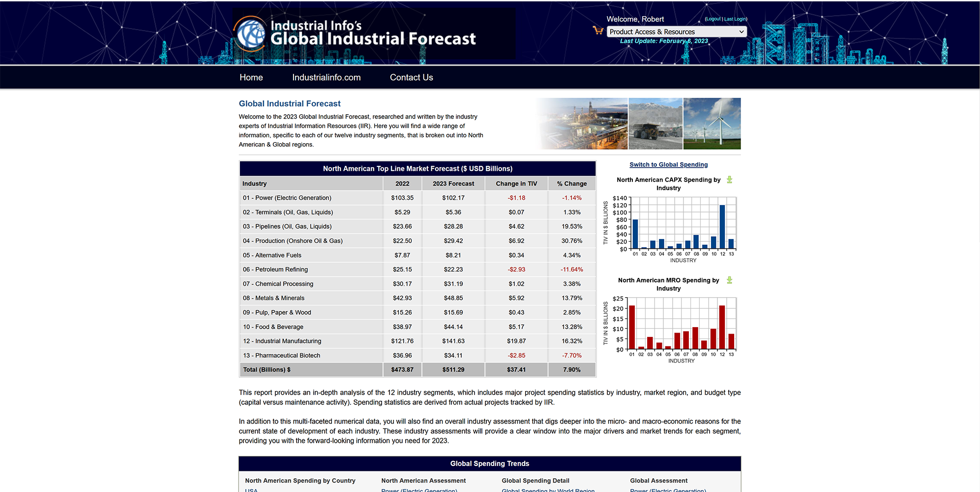Screen dimensions: 980x492
Task: Click 'North American Spending by Country' heading
Action: (x=300, y=481)
